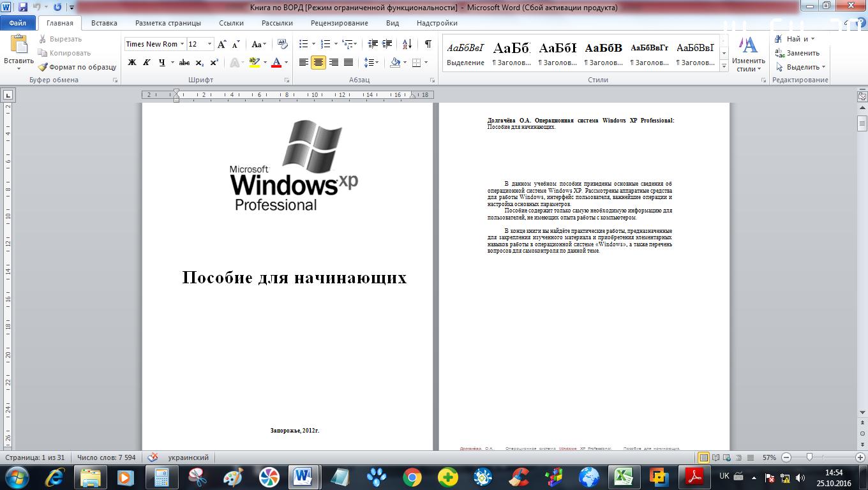The width and height of the screenshot is (868, 490).
Task: Switch to the Вставка tab
Action: pos(104,23)
